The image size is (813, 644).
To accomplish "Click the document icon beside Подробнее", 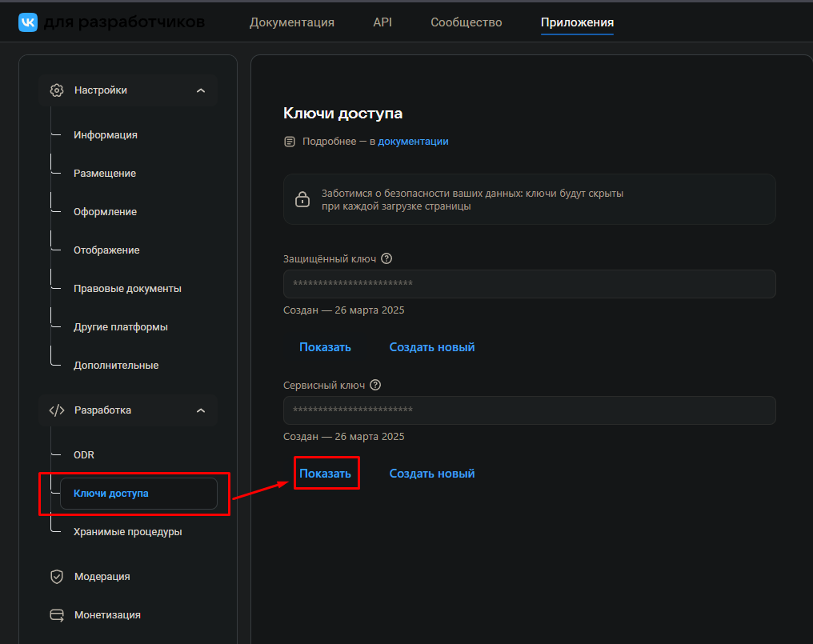I will pos(289,141).
